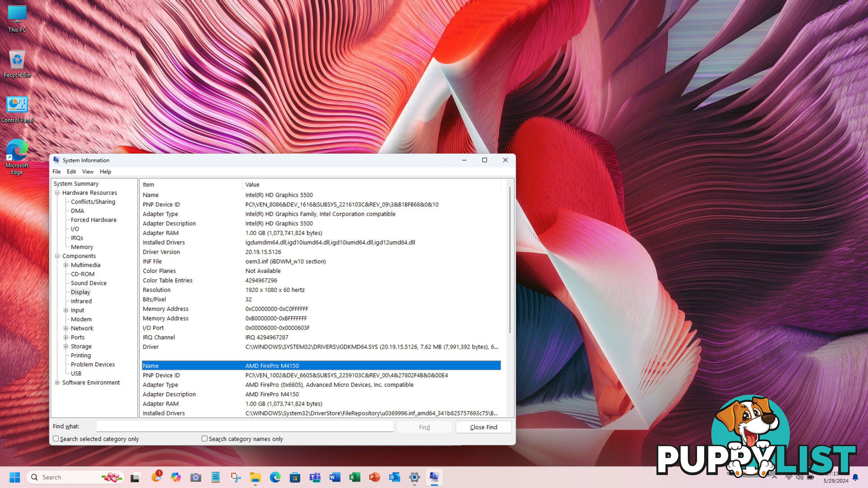Click the System Information taskbar icon
Viewport: 868px width, 488px height.
434,477
